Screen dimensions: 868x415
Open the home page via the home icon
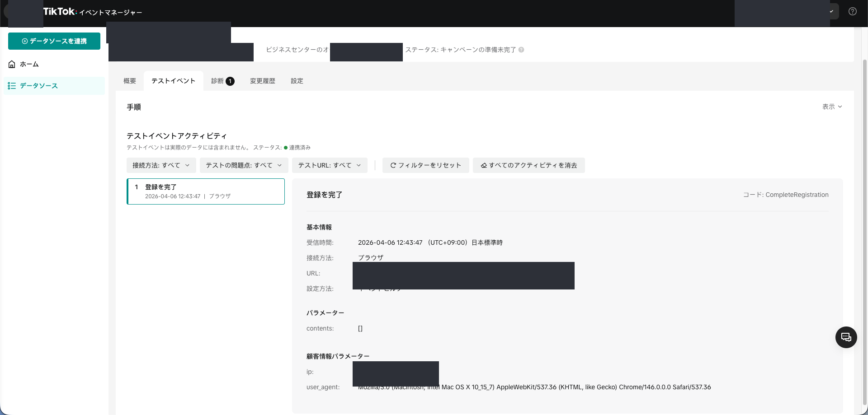pos(12,64)
